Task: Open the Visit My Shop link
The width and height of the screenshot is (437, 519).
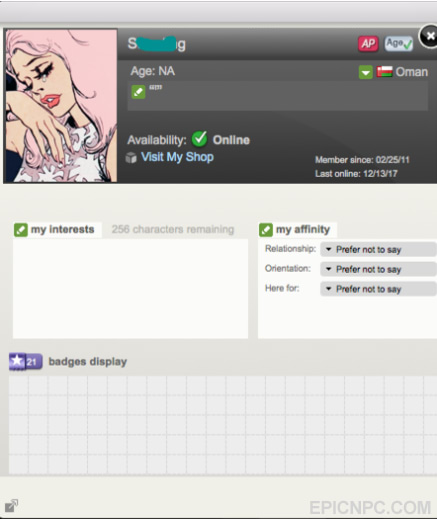Action: coord(177,157)
